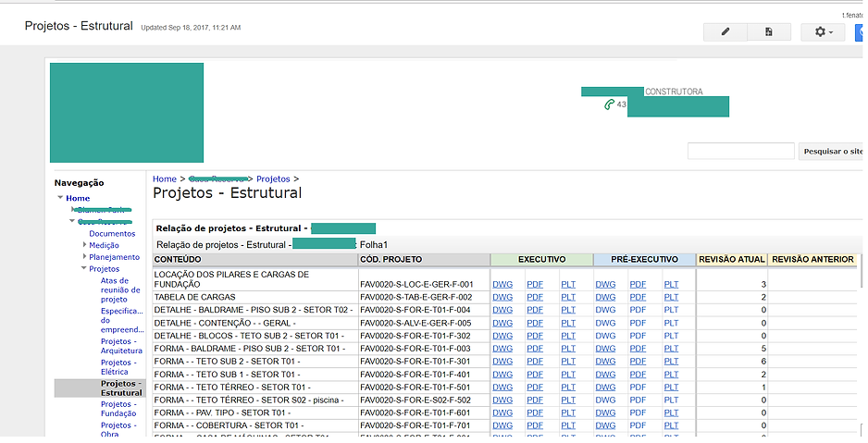Expand the Medição tree arrow
868x443 pixels.
84,244
